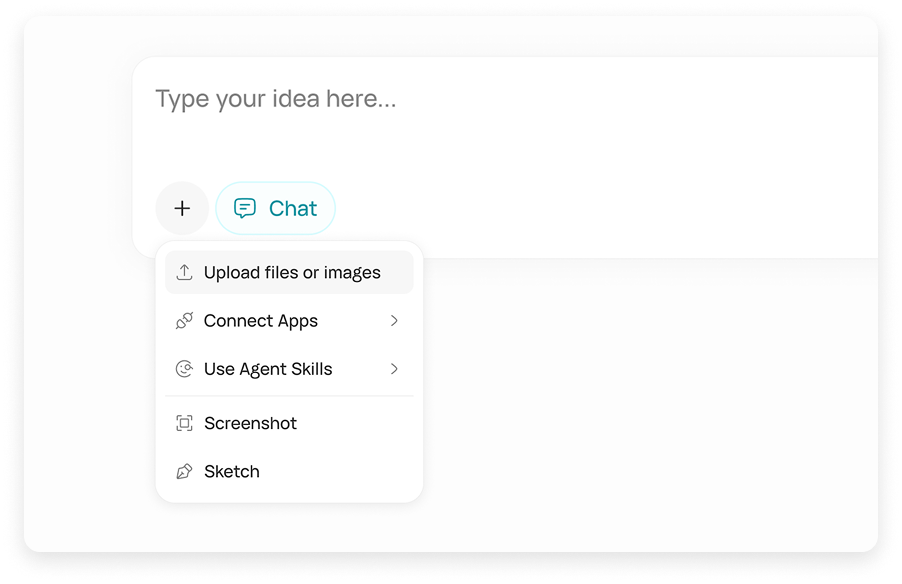Click the crop-frame icon next to Screenshot
Image resolution: width=902 pixels, height=584 pixels.
tap(185, 423)
